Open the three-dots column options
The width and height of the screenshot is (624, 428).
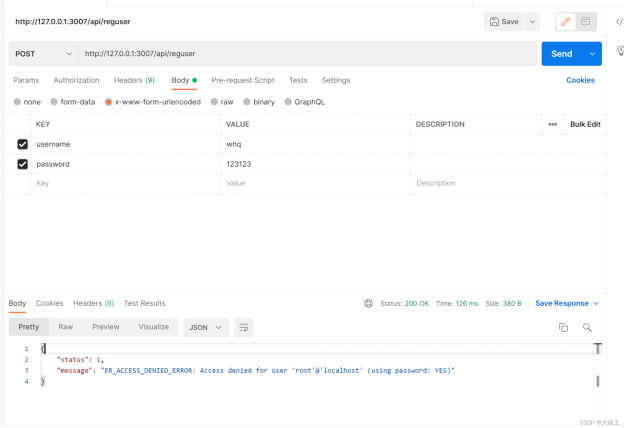[552, 124]
